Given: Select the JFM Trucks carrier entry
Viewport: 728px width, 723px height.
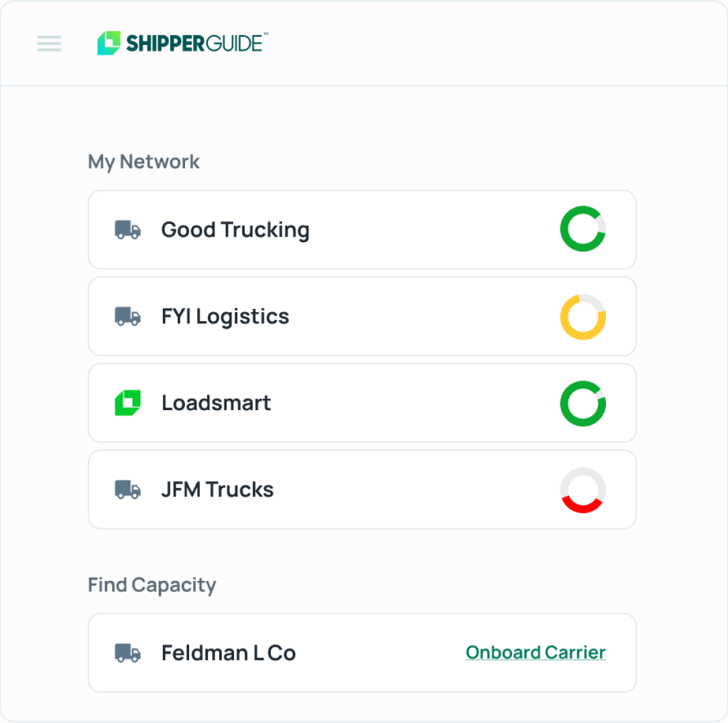Looking at the screenshot, I should pyautogui.click(x=362, y=489).
